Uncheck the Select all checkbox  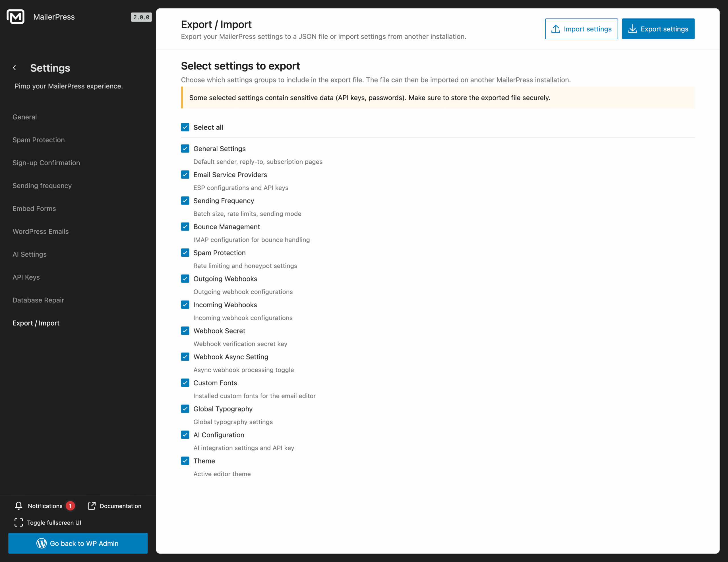coord(185,127)
